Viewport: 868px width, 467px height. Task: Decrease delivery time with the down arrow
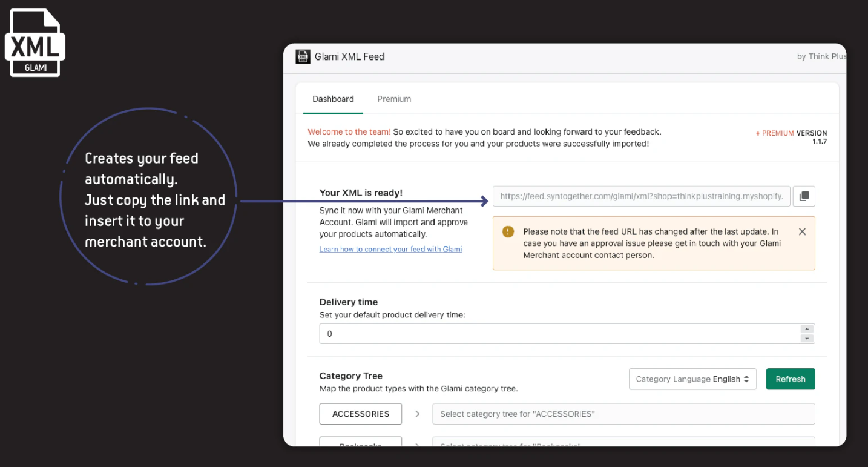[x=807, y=339]
